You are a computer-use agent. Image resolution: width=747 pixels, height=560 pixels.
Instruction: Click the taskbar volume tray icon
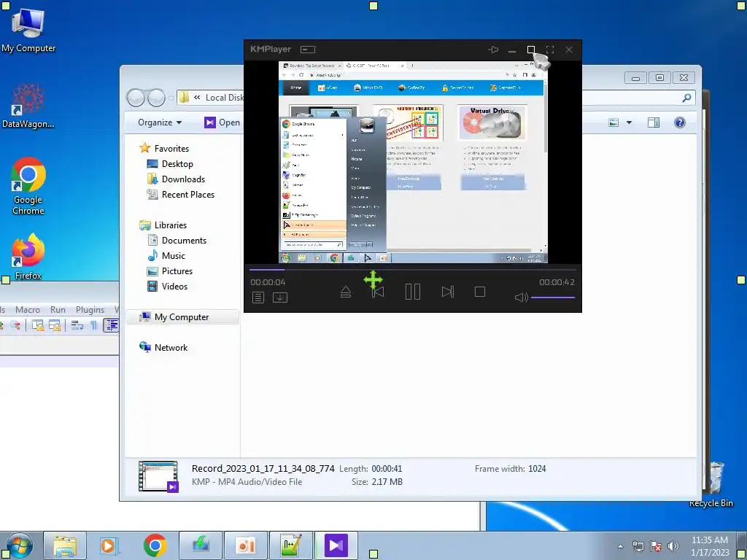tap(673, 546)
